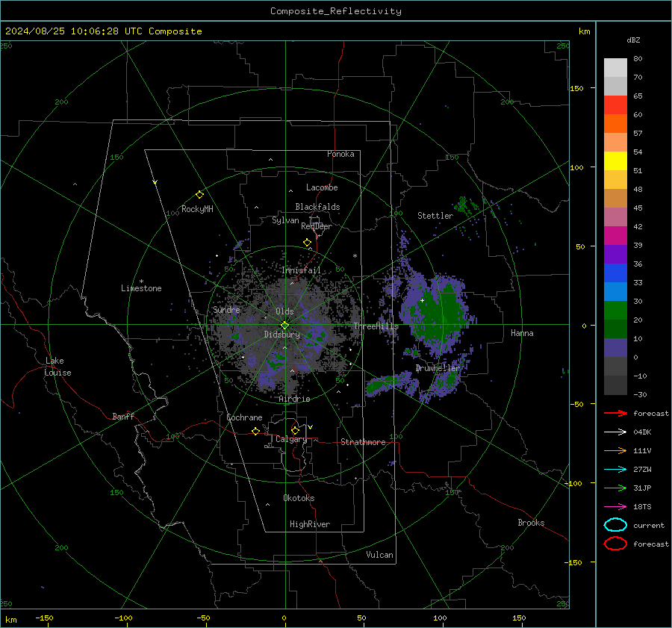Click the asterisk marker above Limestone
The height and width of the screenshot is (628, 672).
(141, 282)
